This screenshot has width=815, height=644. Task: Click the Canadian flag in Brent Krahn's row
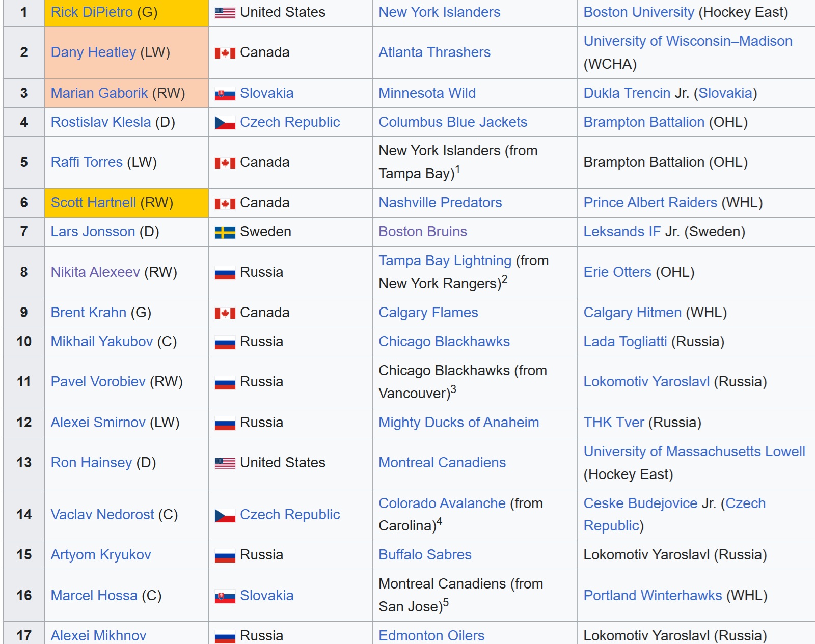coord(225,313)
